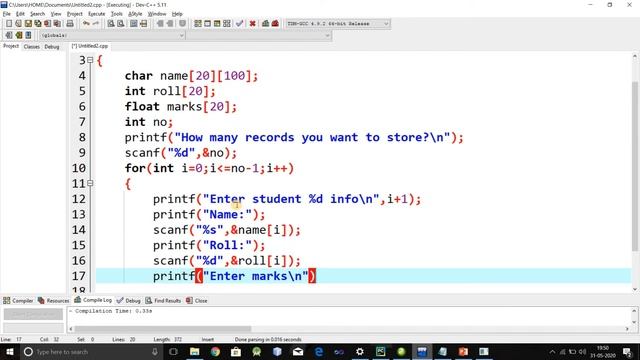Click the Close bottom panel tab
640x360 pixels.
pyautogui.click(x=197, y=301)
